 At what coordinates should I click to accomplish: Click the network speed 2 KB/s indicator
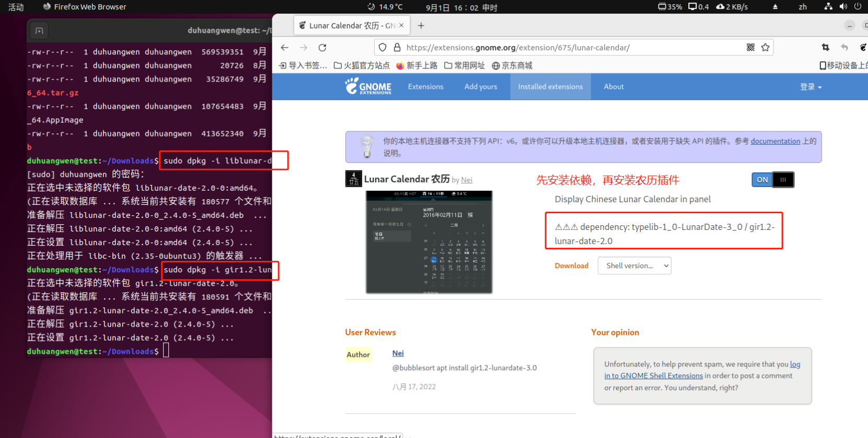[732, 7]
